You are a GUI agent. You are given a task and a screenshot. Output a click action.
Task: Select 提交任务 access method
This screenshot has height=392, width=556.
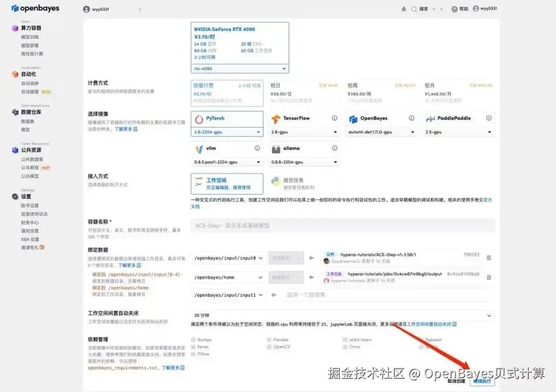(x=304, y=184)
